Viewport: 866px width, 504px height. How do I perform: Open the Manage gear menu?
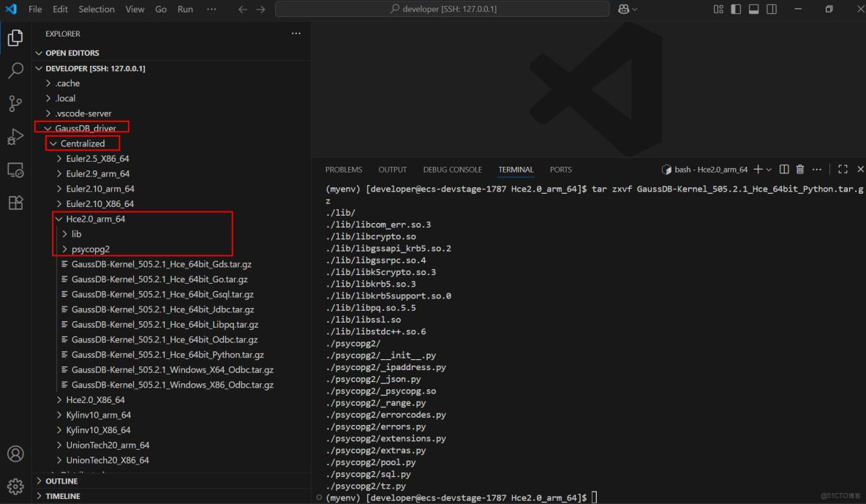pos(15,486)
